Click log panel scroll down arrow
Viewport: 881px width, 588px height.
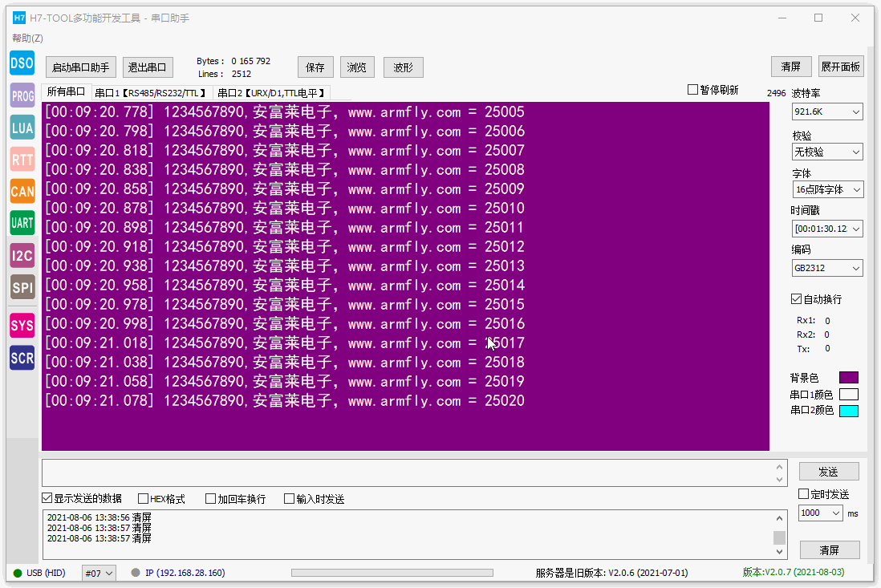click(x=779, y=552)
